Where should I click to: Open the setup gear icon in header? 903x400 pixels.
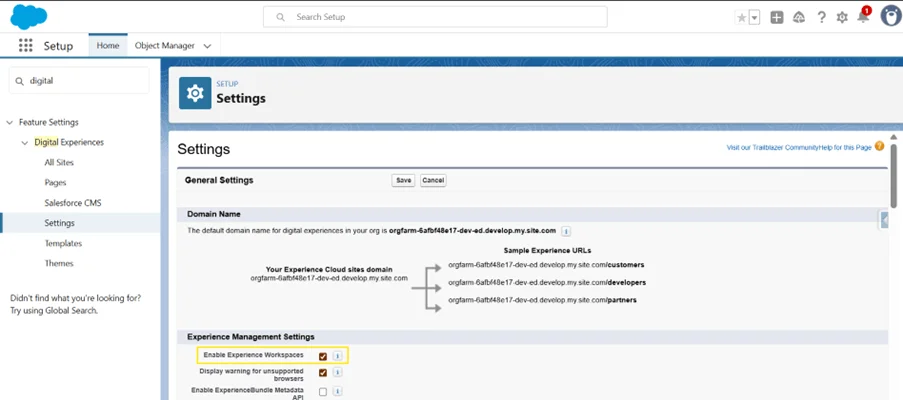point(842,17)
